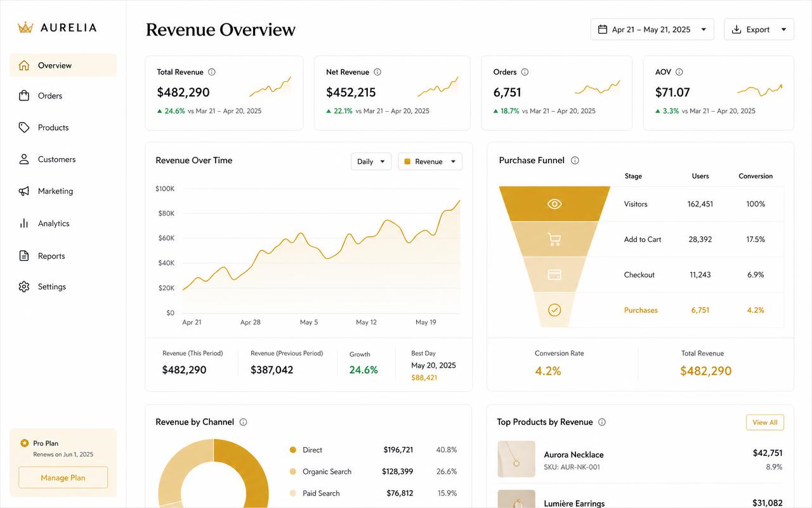Click info icon next to Total Revenue
Screen dimensions: 812x508
coord(212,72)
